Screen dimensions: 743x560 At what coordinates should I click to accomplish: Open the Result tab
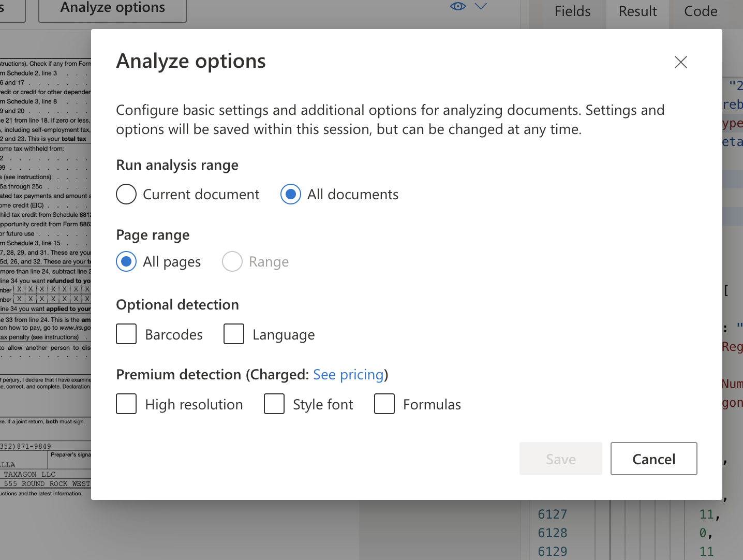click(x=637, y=11)
